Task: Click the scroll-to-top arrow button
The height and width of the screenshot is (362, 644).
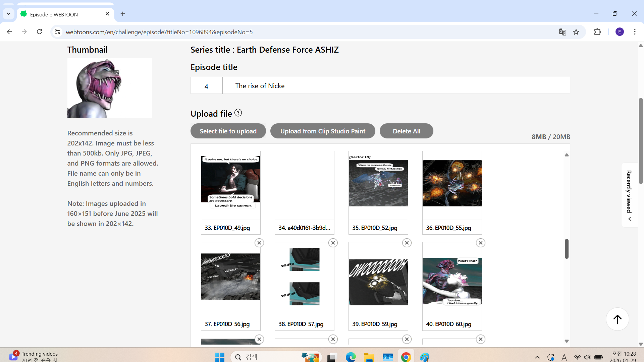Action: [617, 319]
